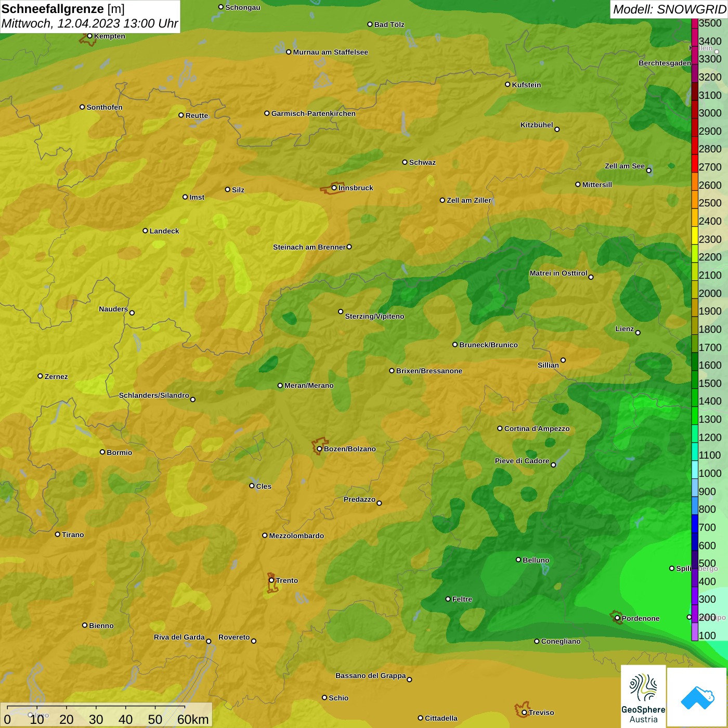Click the Trento city label
The height and width of the screenshot is (728, 728).
(x=287, y=580)
